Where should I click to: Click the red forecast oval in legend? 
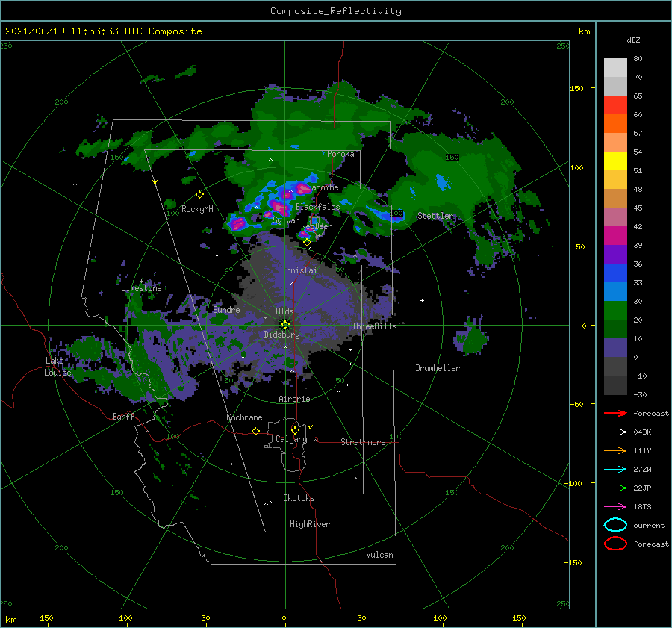click(615, 544)
